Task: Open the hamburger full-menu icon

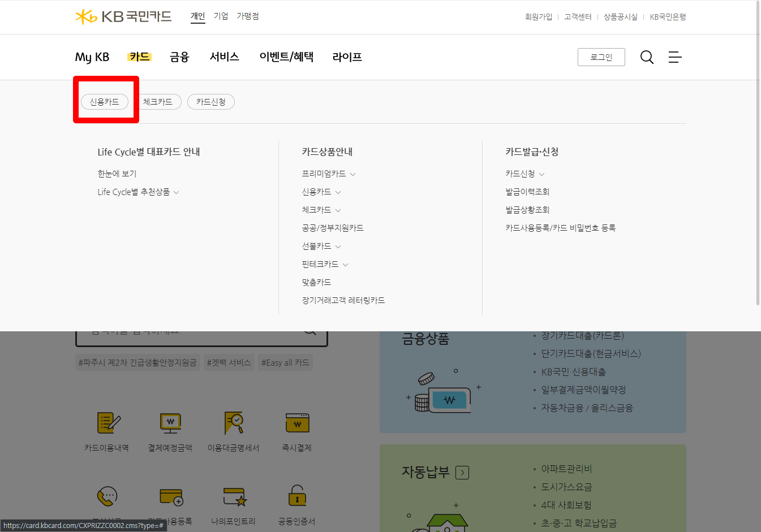Action: coord(675,57)
